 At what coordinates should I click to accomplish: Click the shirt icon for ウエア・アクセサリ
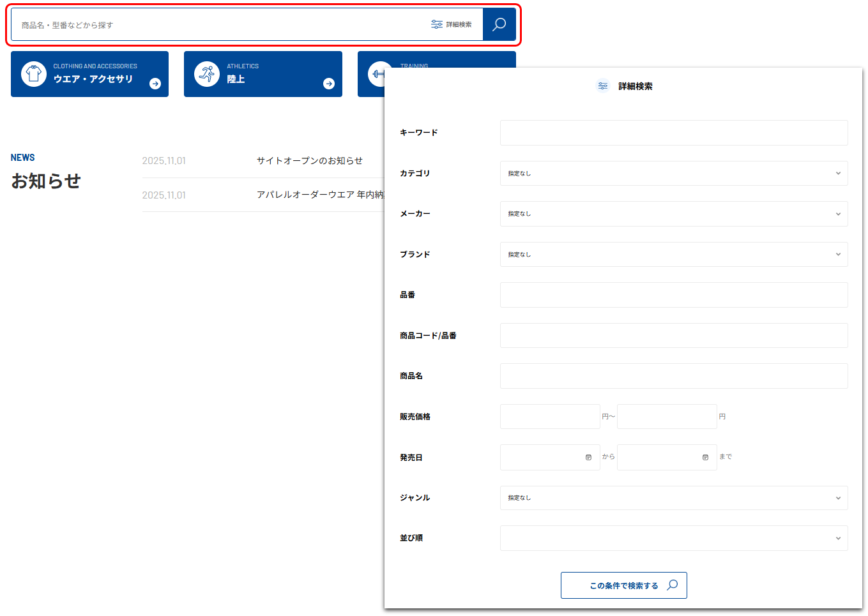pyautogui.click(x=34, y=74)
